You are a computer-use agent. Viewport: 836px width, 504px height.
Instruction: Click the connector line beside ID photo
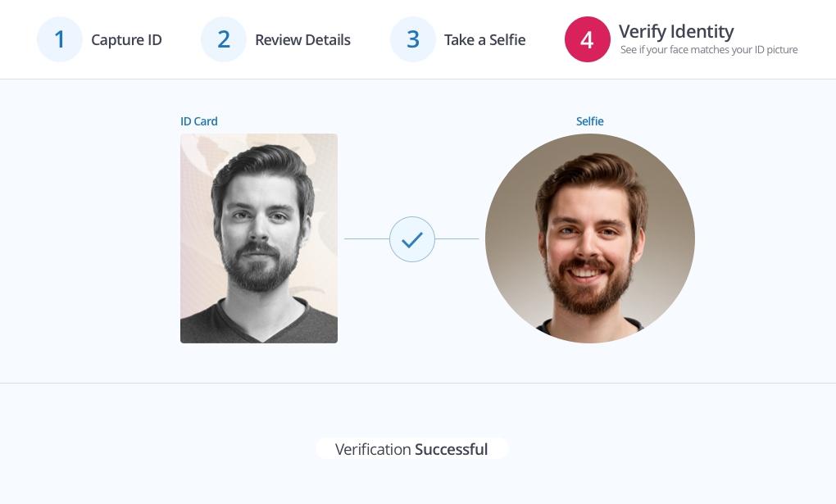tap(367, 239)
